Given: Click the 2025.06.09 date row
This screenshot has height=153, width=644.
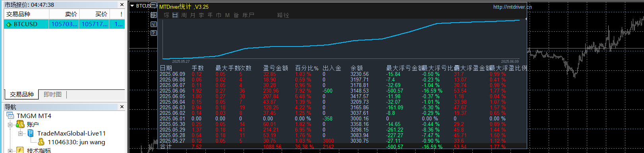Looking at the screenshot, I should click(172, 74).
